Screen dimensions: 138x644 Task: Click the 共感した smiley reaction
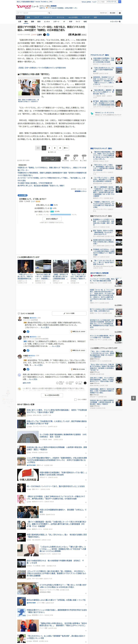pos(57,383)
